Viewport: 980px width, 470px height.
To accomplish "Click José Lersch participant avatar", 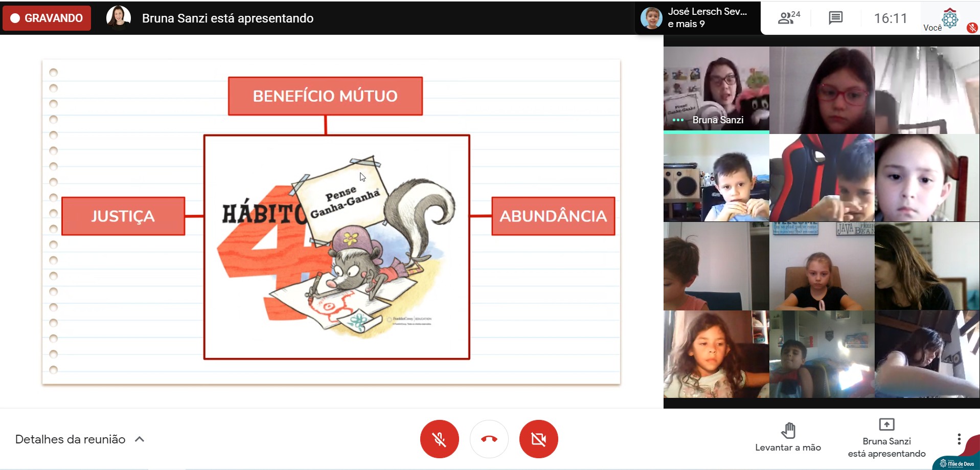I will coord(651,18).
